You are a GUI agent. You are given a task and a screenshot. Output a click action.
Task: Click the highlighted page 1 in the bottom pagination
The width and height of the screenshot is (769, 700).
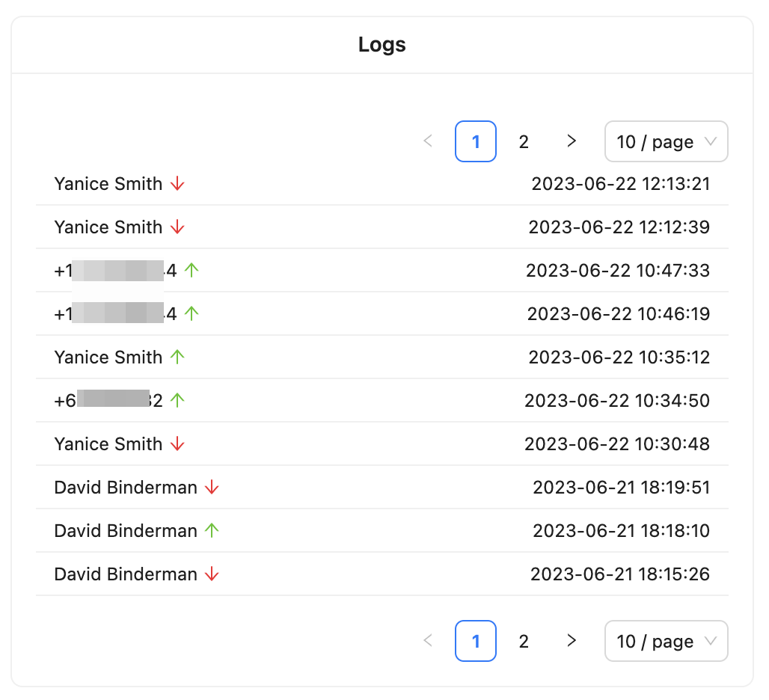tap(476, 641)
